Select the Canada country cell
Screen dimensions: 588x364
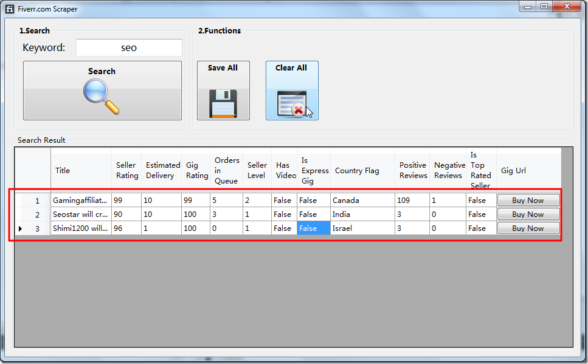(x=362, y=200)
